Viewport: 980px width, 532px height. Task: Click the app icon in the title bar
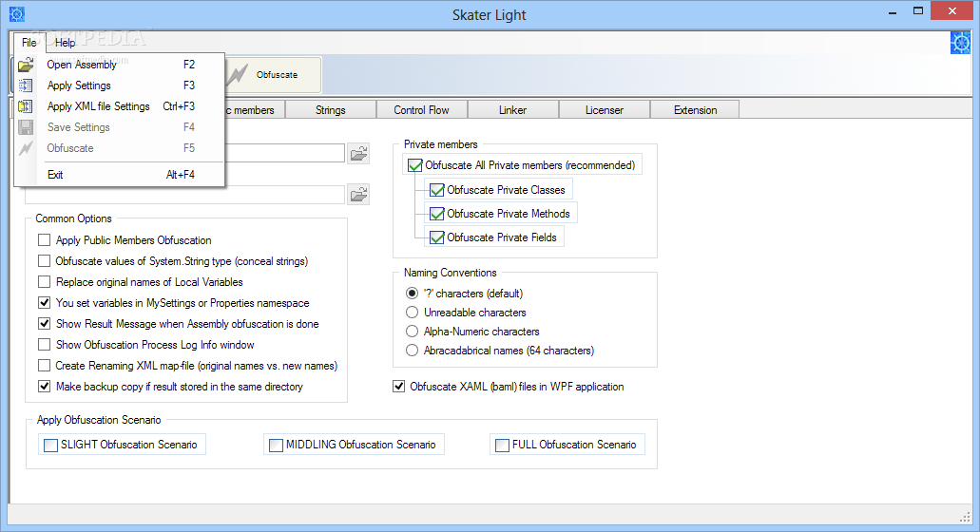coord(17,13)
